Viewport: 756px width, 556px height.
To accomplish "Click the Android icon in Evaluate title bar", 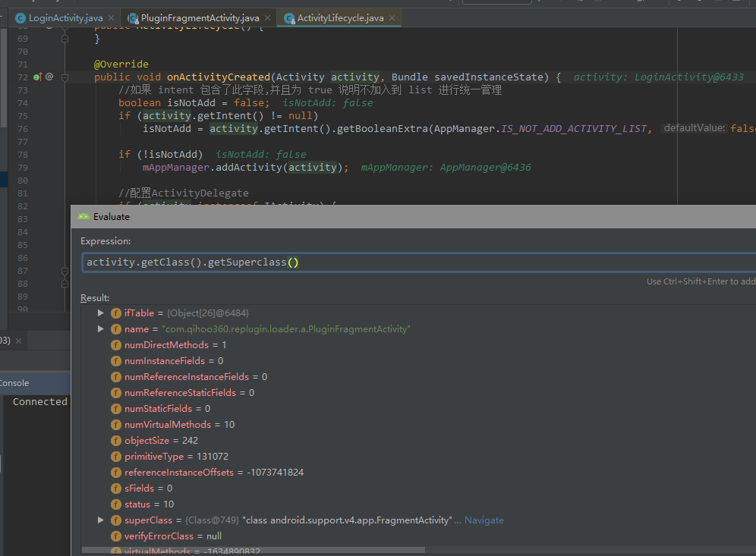I will (84, 217).
